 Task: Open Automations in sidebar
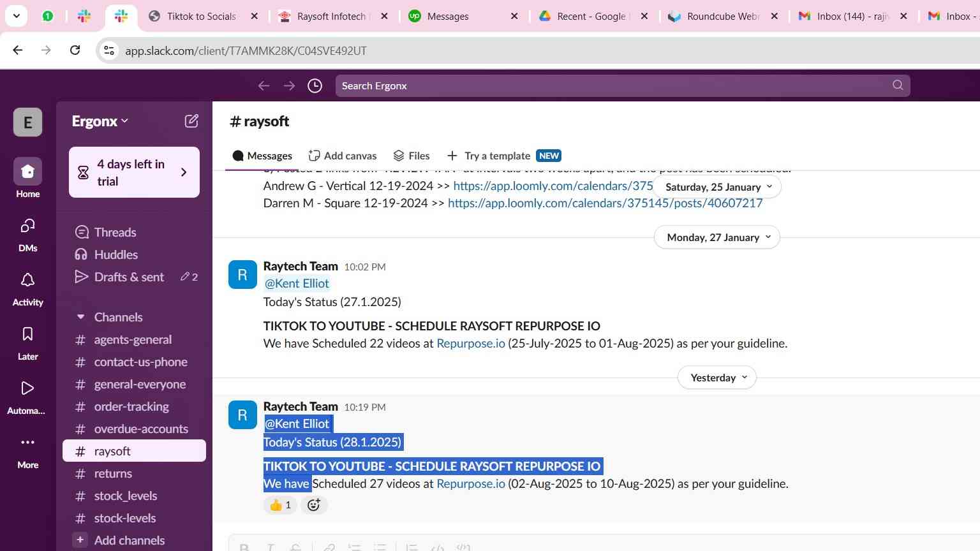click(x=26, y=397)
